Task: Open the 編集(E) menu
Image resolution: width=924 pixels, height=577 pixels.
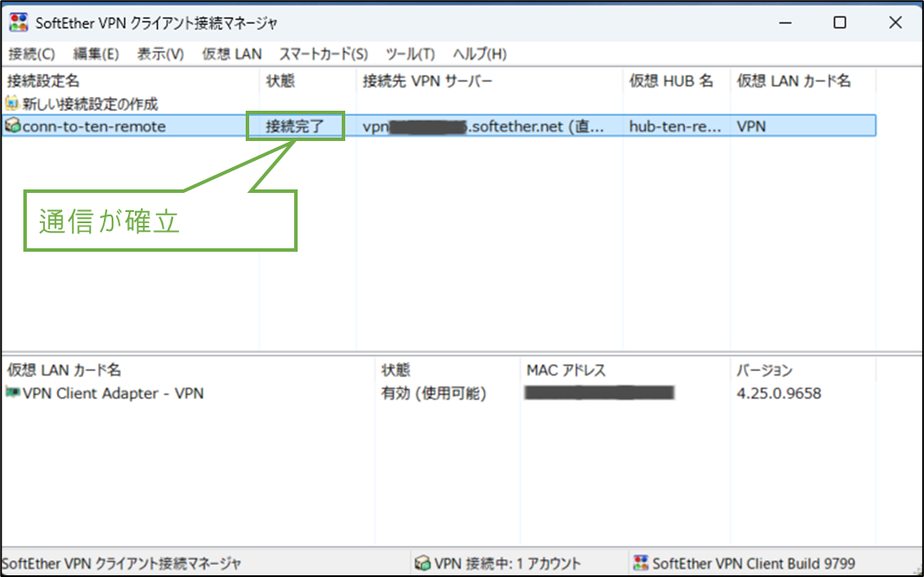Action: [96, 54]
